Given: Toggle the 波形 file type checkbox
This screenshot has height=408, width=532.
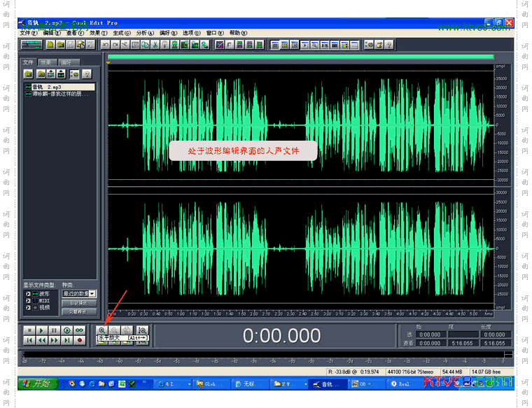Looking at the screenshot, I should (x=28, y=294).
